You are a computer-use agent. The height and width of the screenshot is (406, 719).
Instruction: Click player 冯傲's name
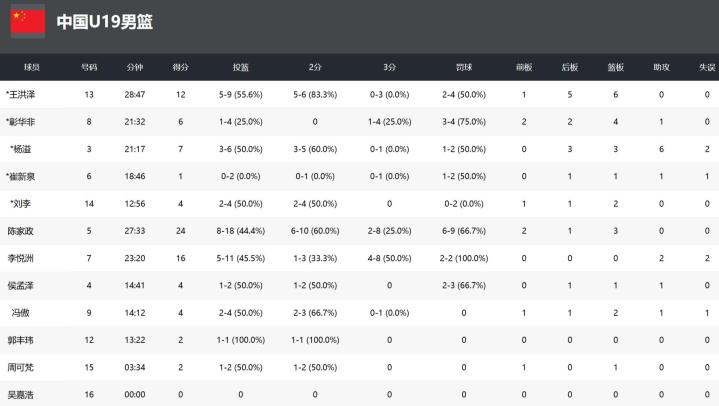(x=21, y=313)
